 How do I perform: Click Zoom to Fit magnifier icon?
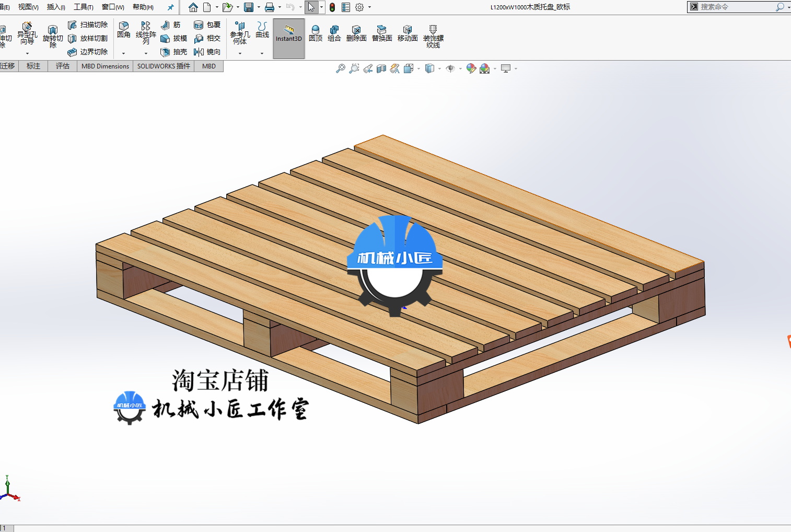[341, 68]
